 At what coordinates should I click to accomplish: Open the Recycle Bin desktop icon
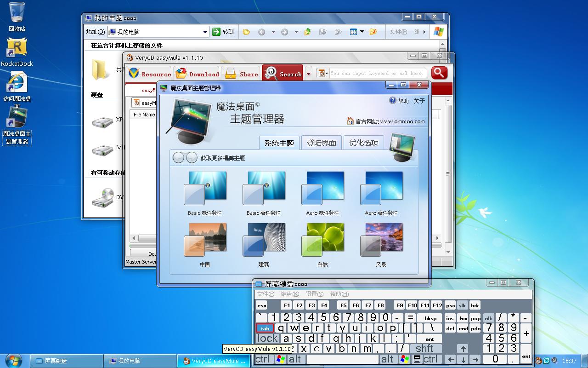pyautogui.click(x=17, y=17)
